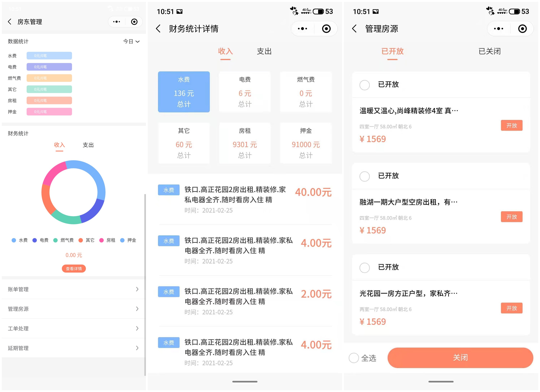
Task: Select the radio for 光花园一房方正户型 listing
Action: pos(365,268)
